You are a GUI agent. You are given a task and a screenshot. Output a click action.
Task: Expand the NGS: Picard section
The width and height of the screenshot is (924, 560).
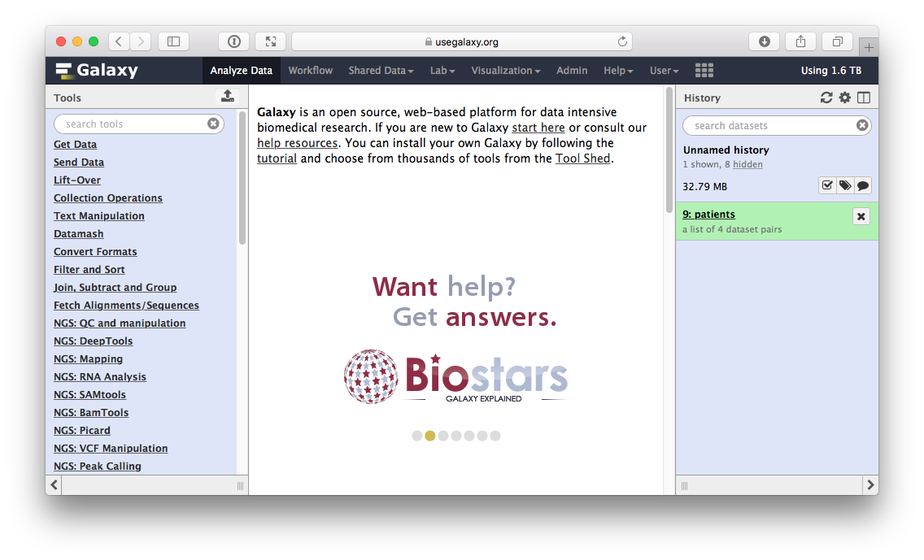point(82,431)
